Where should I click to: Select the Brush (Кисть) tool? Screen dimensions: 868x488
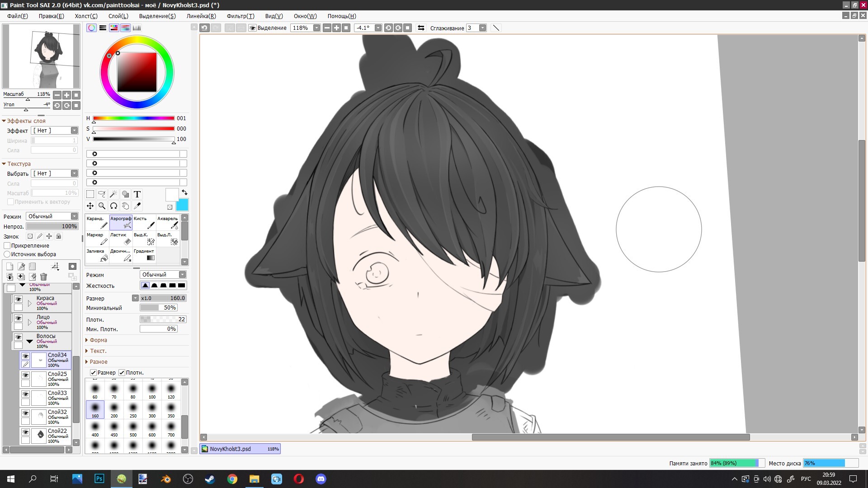(x=144, y=222)
